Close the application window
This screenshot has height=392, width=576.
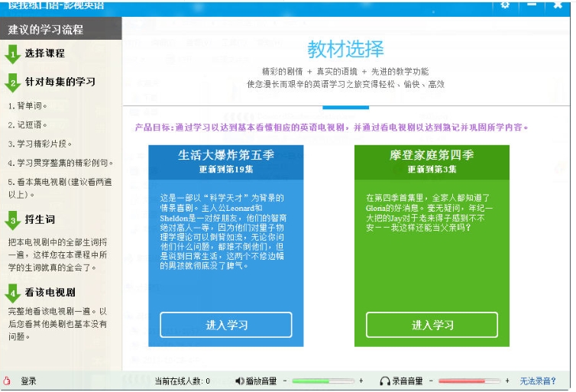(558, 5)
